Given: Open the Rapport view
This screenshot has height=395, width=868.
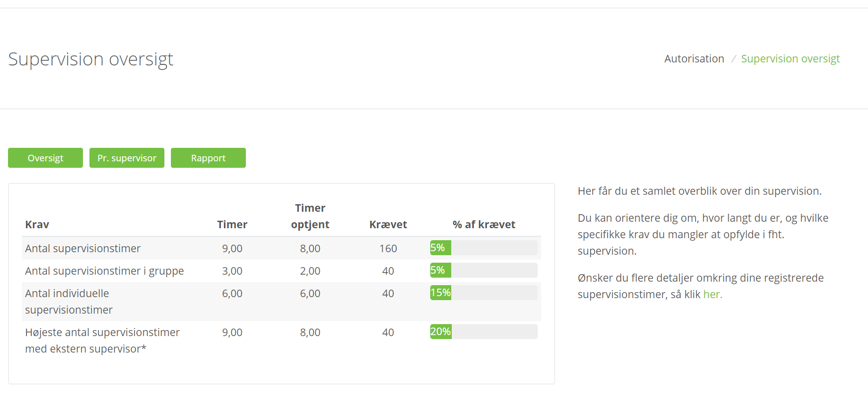Looking at the screenshot, I should tap(208, 158).
